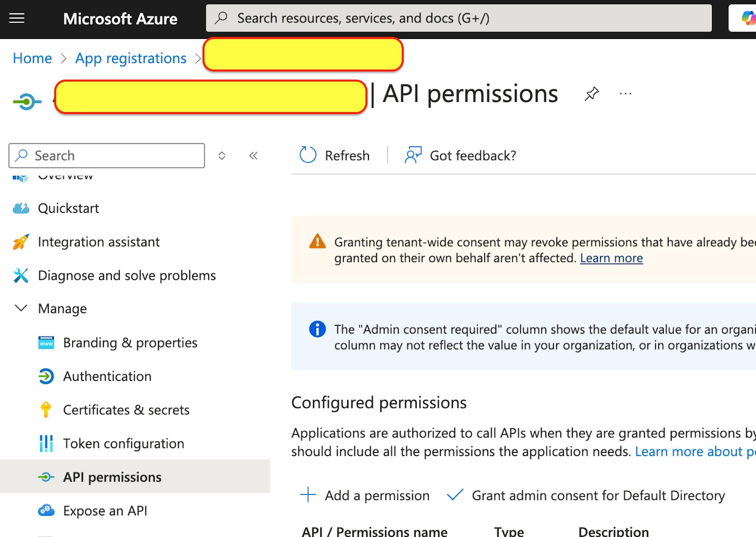Toggle the sidebar search sort control

click(222, 155)
